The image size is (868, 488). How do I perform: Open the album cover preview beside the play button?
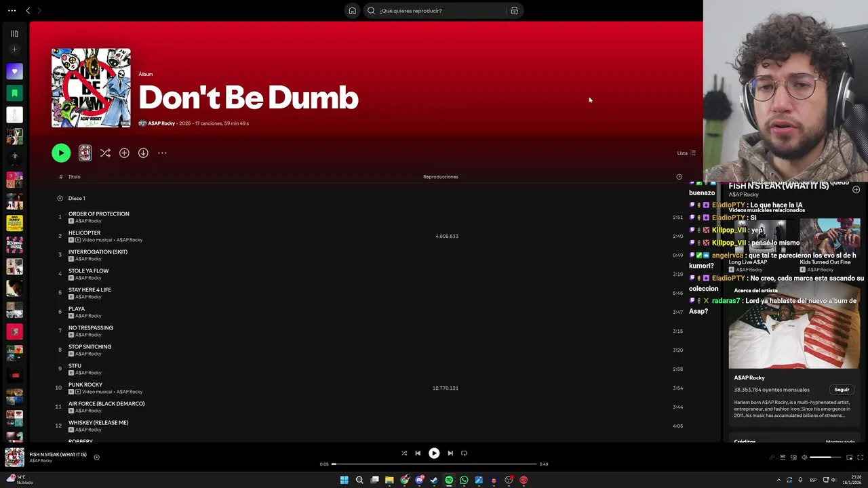[85, 153]
